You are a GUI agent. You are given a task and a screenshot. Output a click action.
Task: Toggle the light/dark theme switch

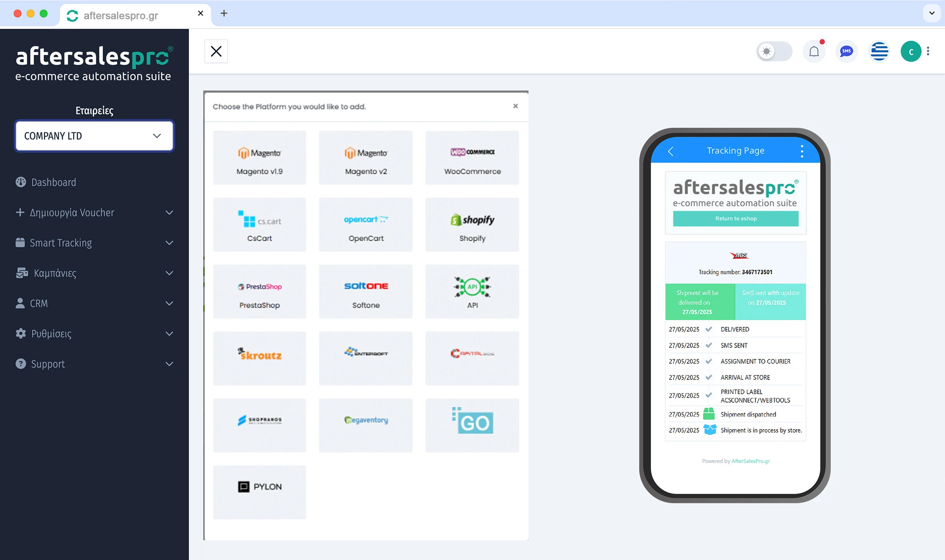[774, 51]
